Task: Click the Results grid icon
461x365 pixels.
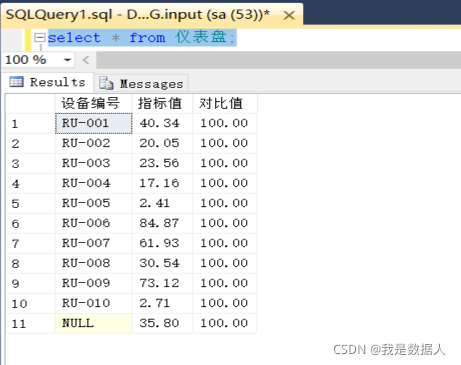Action: coord(16,82)
